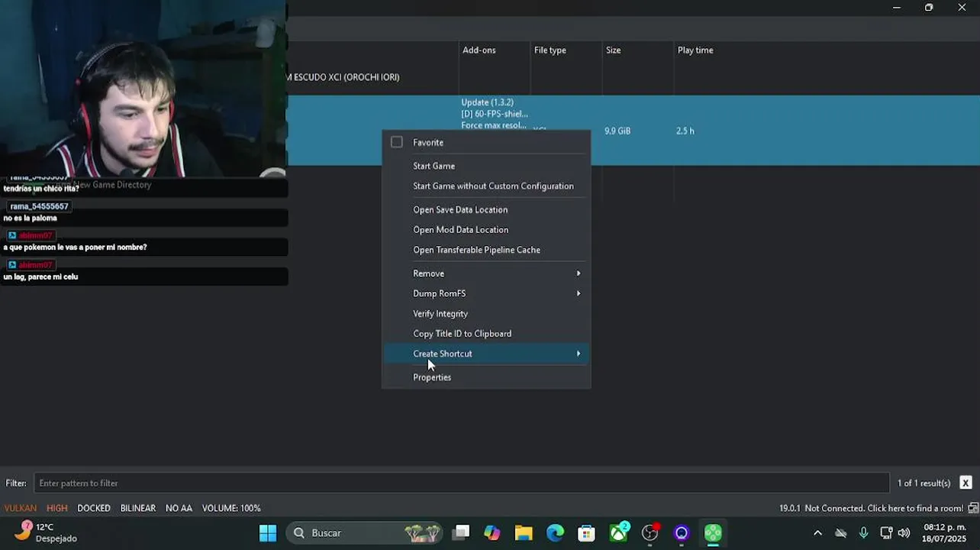This screenshot has height=550, width=980.
Task: Expand the Remove submenu
Action: (486, 273)
